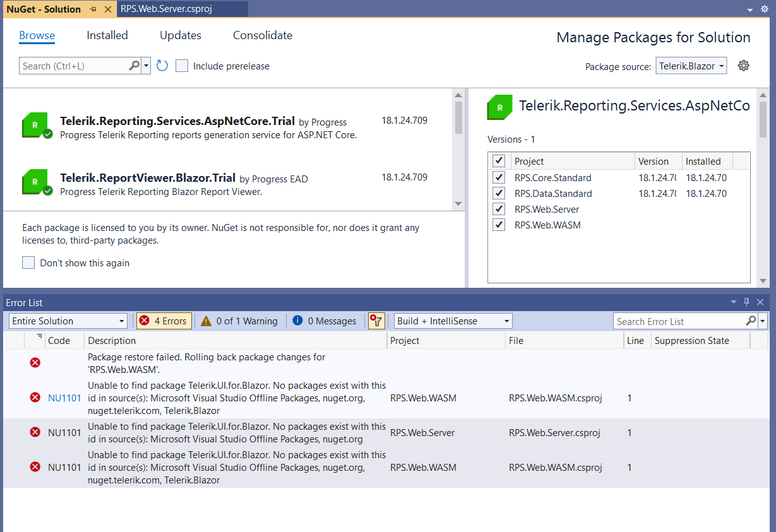
Task: Open the first NU1101 error code link
Action: coord(64,398)
